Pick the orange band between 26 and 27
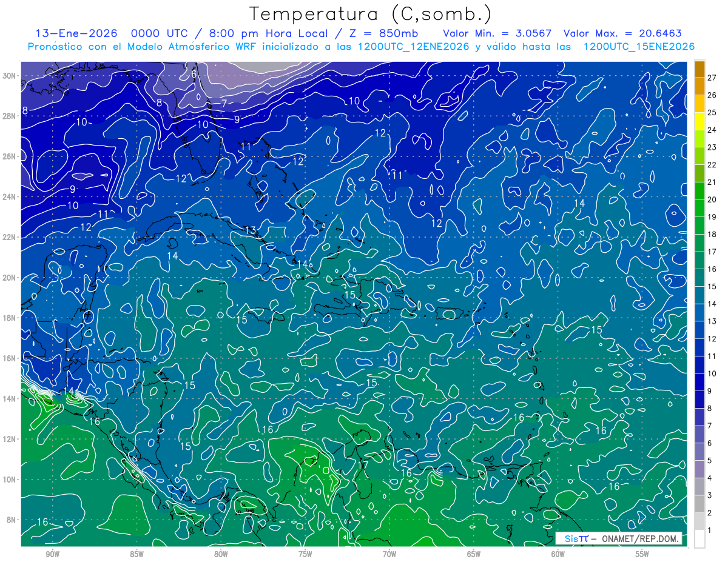Image resolution: width=728 pixels, height=562 pixels. [x=699, y=86]
